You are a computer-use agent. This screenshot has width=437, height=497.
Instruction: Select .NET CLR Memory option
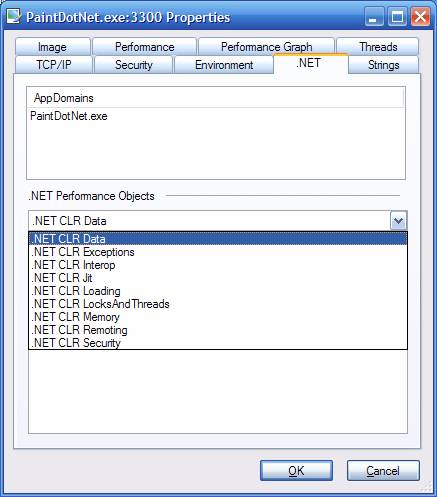pyautogui.click(x=218, y=317)
